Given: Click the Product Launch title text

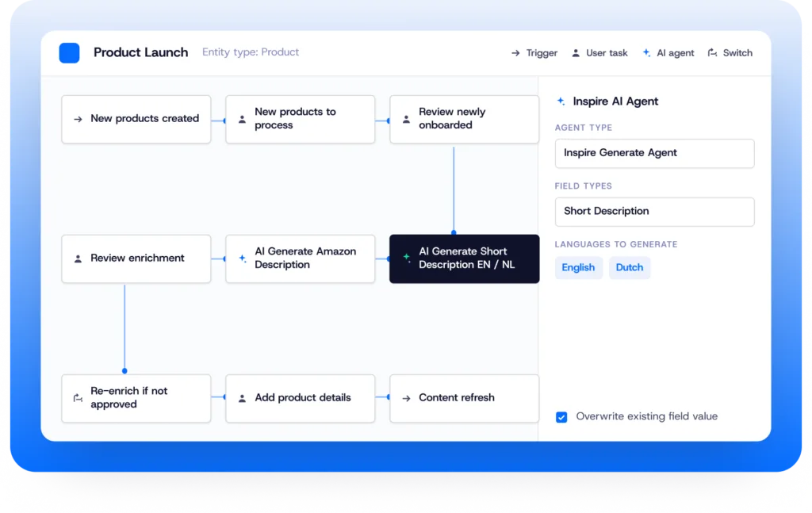Looking at the screenshot, I should pos(141,52).
